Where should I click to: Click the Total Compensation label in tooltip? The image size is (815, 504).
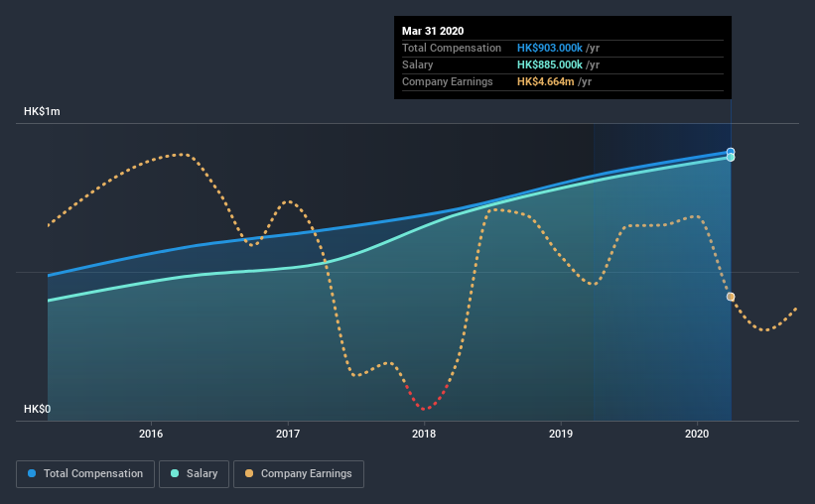click(451, 48)
